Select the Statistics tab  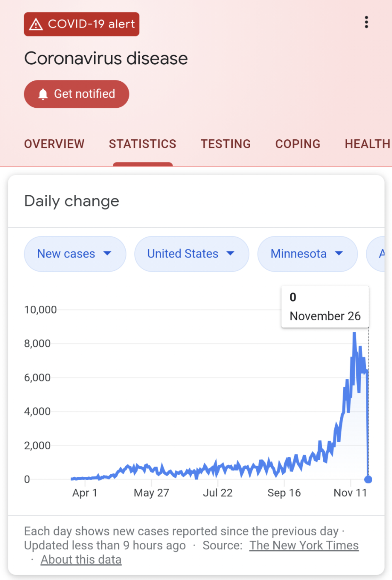click(143, 144)
